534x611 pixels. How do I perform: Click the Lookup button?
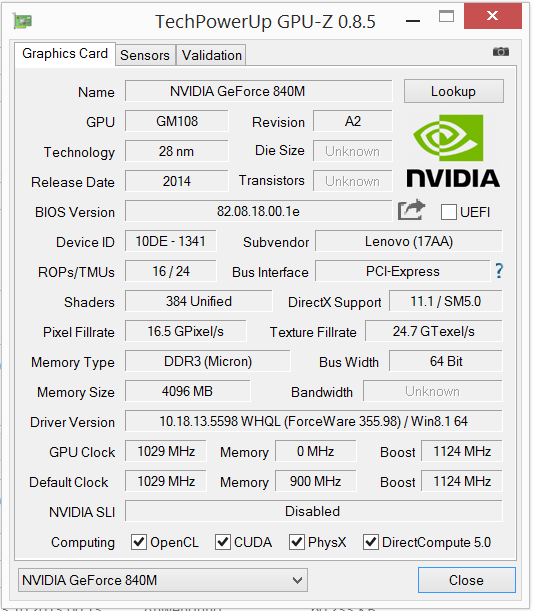pos(454,92)
